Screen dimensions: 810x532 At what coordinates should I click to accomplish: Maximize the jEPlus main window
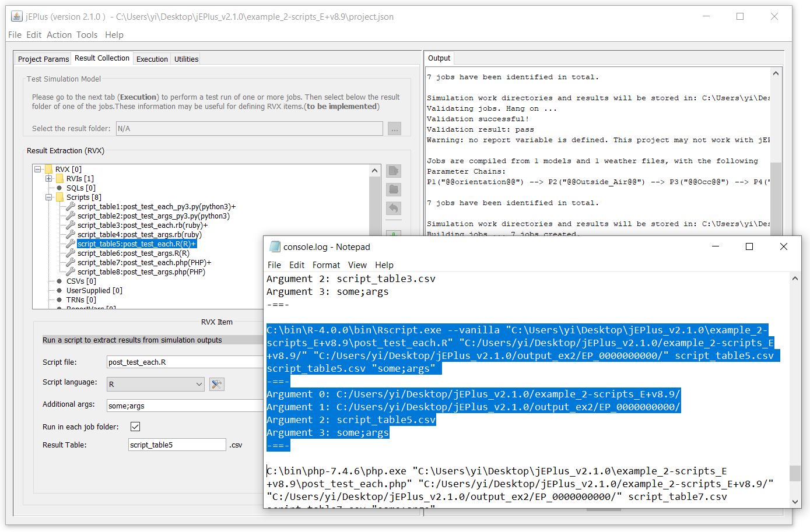pyautogui.click(x=740, y=16)
